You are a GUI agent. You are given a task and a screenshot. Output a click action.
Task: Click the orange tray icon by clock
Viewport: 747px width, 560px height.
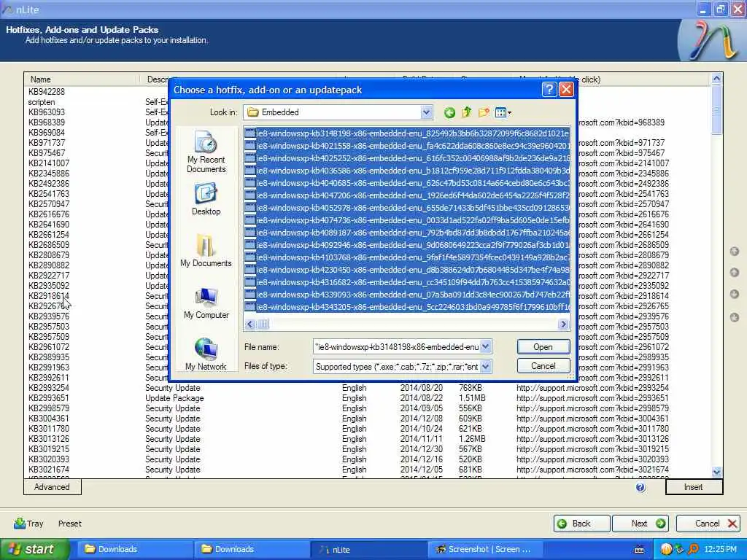point(666,550)
